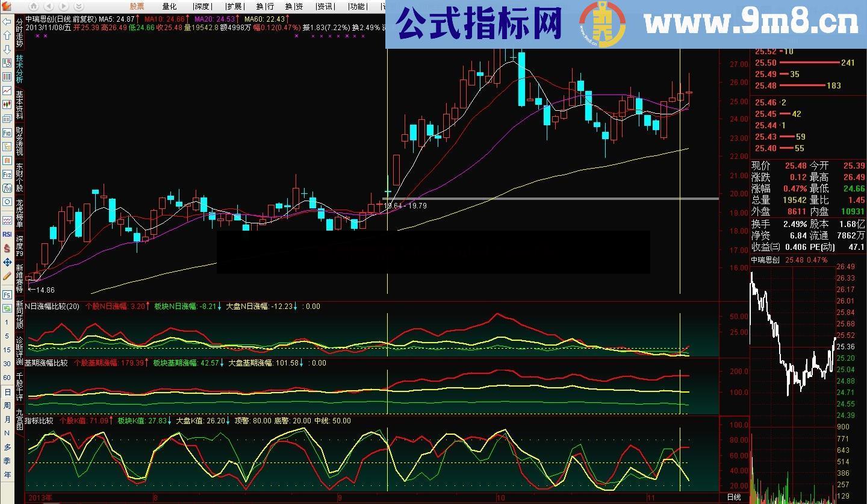Image resolution: width=867 pixels, height=504 pixels.
Task: Select the 季 quarterly period button
Action: coord(7,461)
